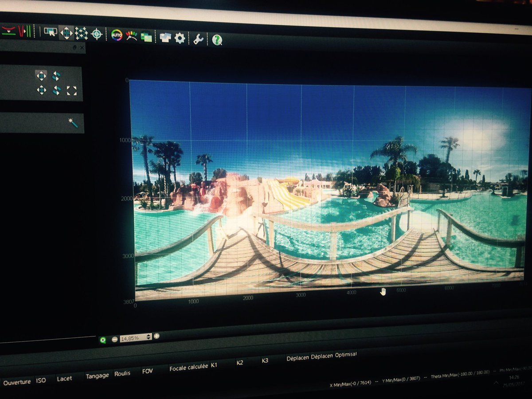
Task: Click the K2 column header
Action: (x=240, y=363)
